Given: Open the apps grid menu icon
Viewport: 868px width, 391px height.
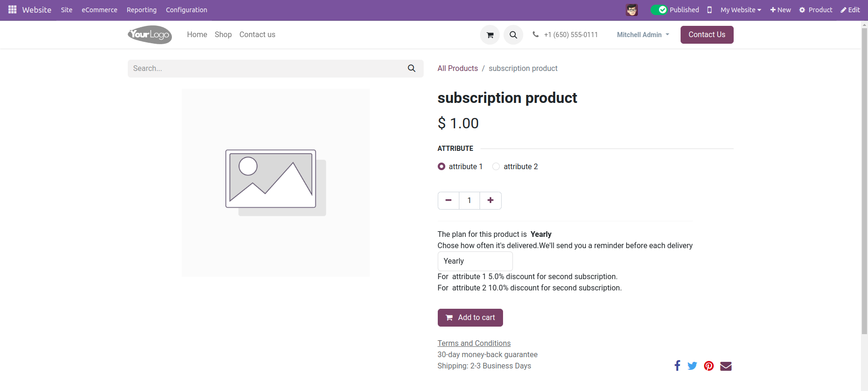Looking at the screenshot, I should [12, 10].
